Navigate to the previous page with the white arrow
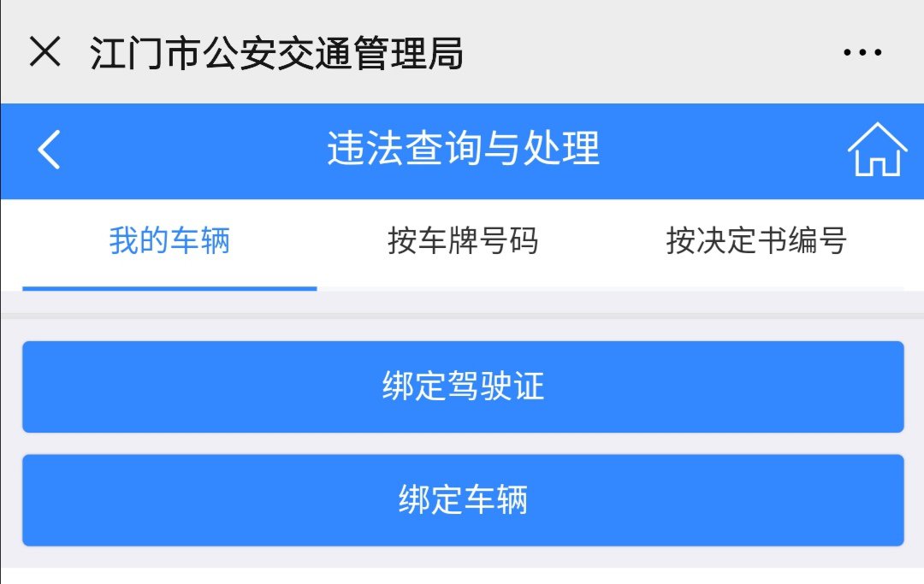The image size is (924, 584). coord(50,150)
